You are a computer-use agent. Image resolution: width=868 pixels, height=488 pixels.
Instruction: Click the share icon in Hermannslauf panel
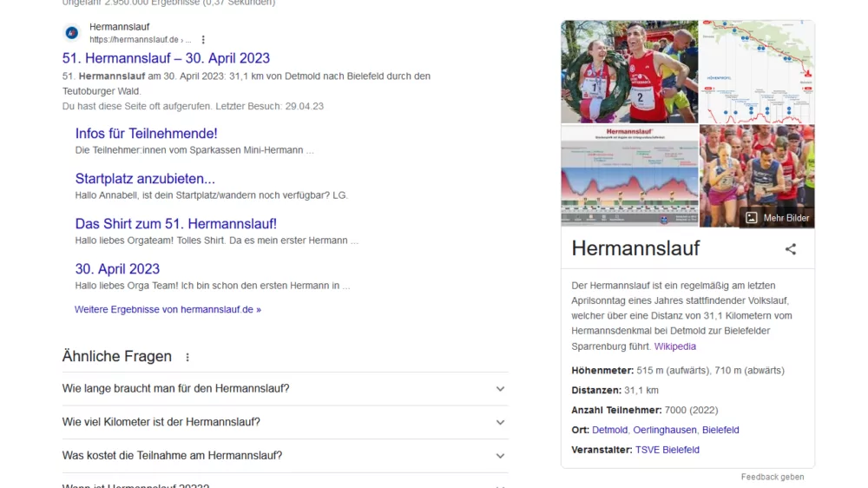(x=791, y=249)
